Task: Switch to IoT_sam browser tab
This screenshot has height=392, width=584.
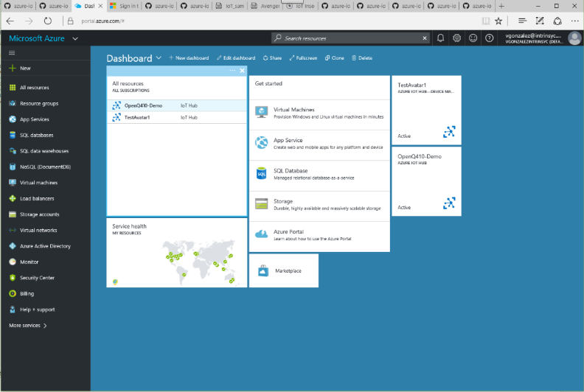Action: [230, 6]
